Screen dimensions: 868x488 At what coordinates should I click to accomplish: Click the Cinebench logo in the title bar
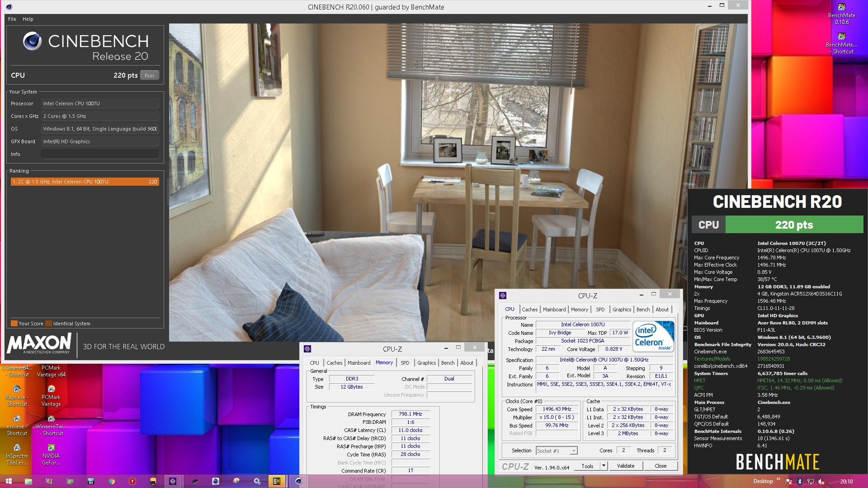coord(9,7)
